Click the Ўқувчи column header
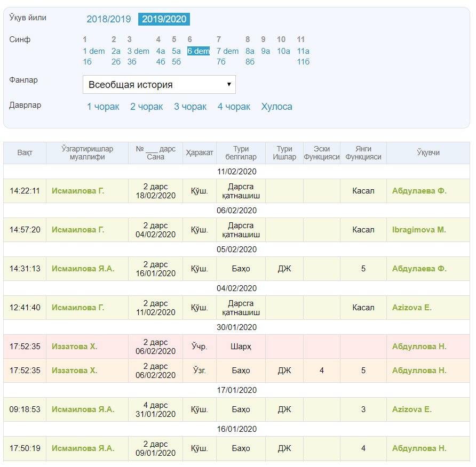The height and width of the screenshot is (467, 476). [428, 153]
